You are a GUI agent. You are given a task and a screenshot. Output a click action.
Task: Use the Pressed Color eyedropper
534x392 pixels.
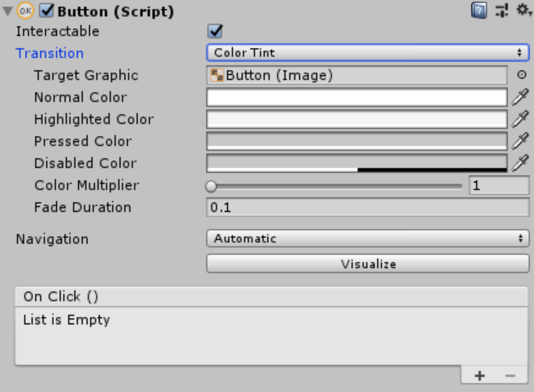[520, 141]
